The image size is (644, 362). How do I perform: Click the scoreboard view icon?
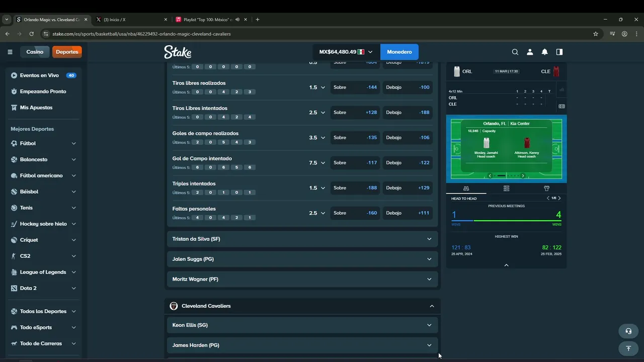pyautogui.click(x=561, y=106)
